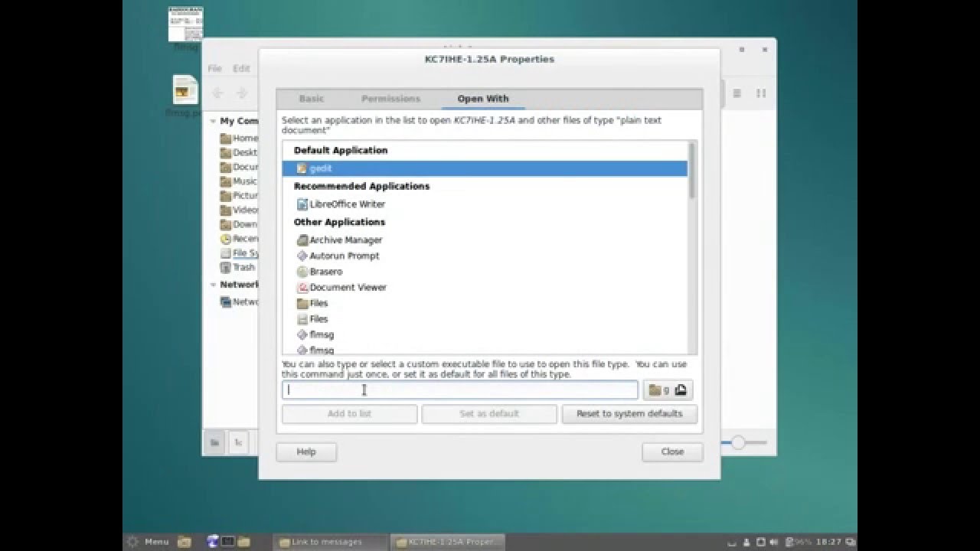980x551 pixels.
Task: Open Trash in file manager sidebar
Action: click(237, 267)
